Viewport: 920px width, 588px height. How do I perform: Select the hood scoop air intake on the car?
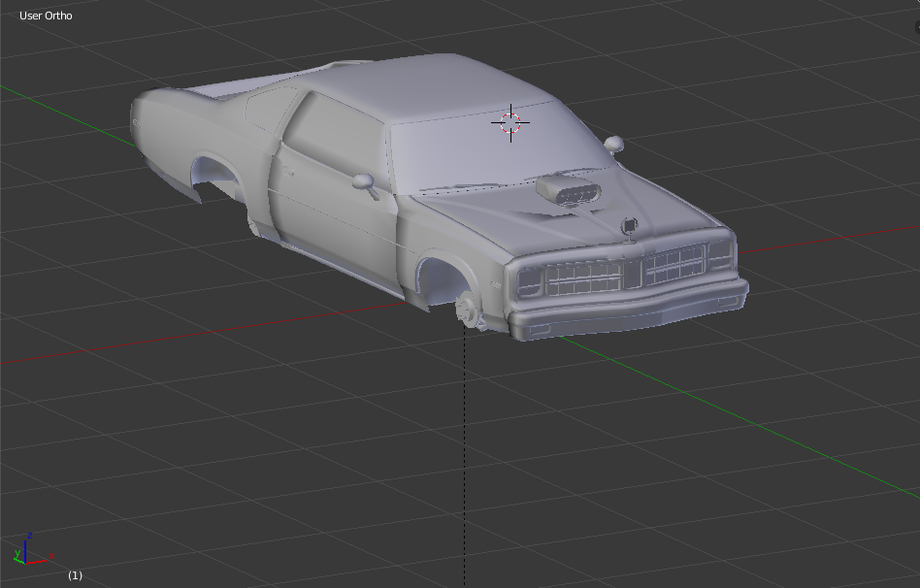pos(569,190)
